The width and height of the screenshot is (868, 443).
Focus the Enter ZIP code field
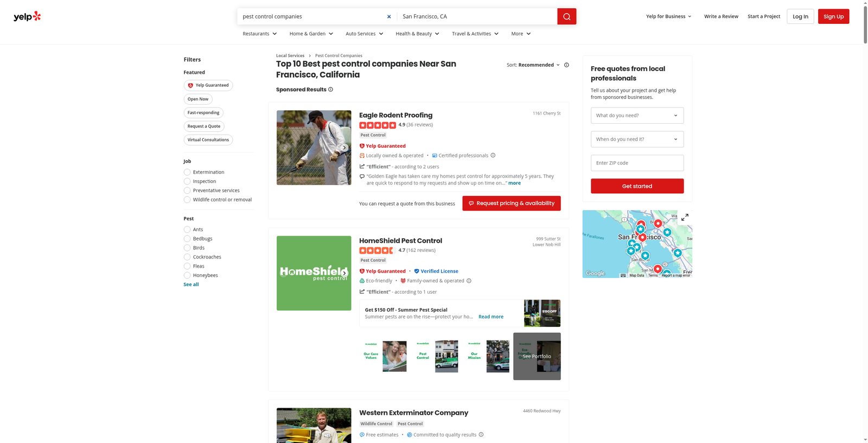pos(637,163)
